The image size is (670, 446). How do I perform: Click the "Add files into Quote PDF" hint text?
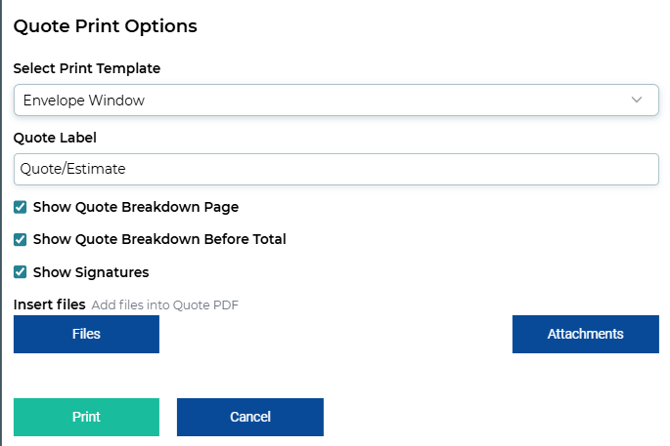click(x=165, y=305)
